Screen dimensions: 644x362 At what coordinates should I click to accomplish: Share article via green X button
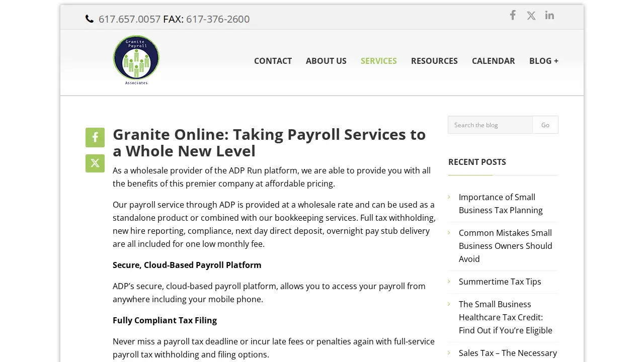click(95, 163)
